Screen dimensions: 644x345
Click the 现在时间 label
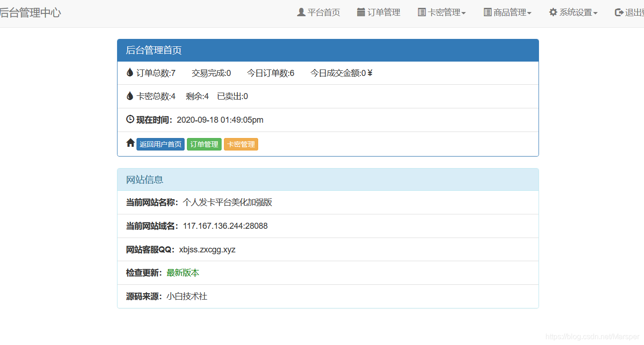point(154,120)
